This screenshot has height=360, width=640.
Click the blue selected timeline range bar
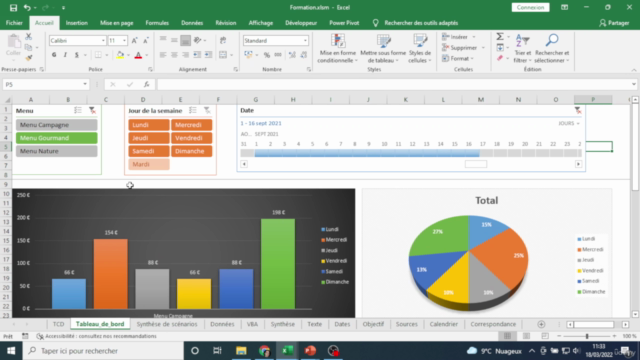click(367, 153)
